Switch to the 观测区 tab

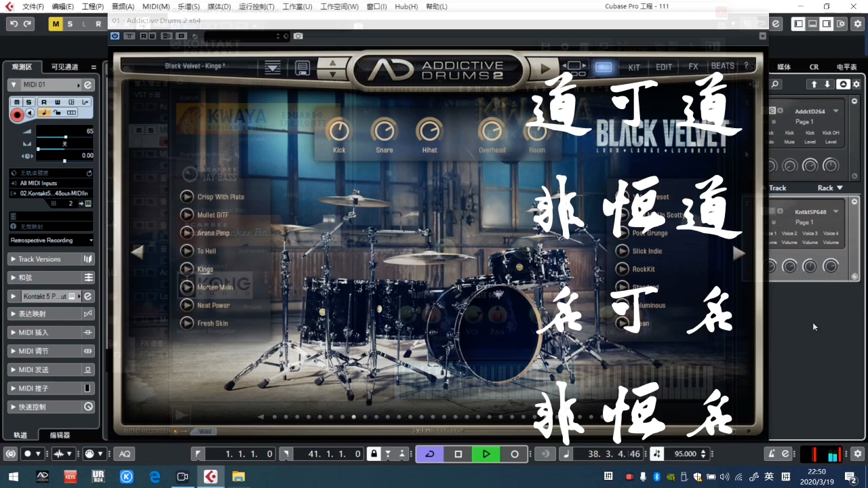pyautogui.click(x=22, y=67)
